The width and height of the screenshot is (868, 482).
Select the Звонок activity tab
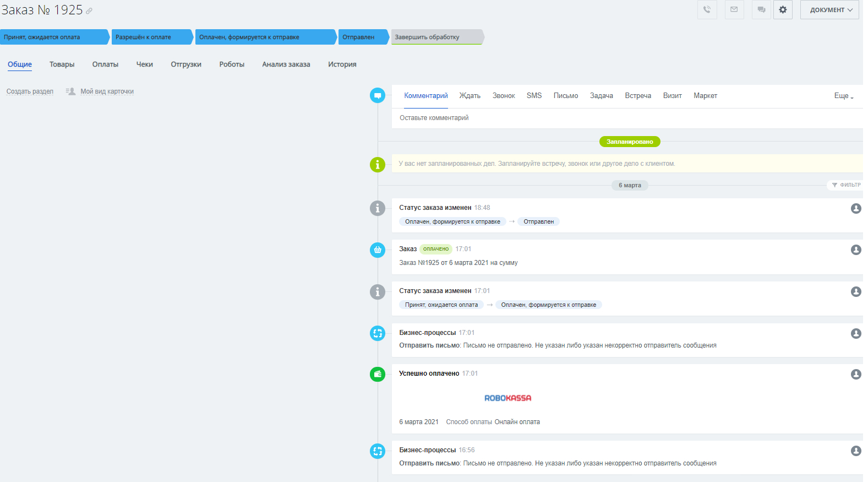tap(504, 96)
